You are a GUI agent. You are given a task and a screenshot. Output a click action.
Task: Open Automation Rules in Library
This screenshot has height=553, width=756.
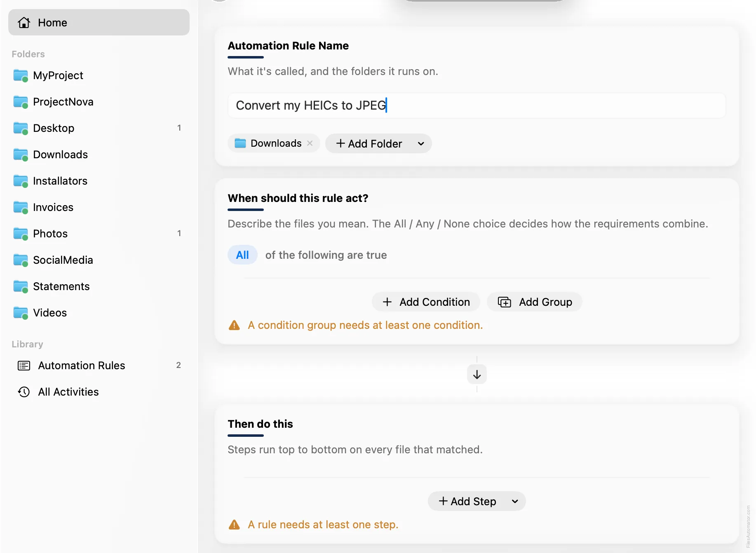(99, 366)
